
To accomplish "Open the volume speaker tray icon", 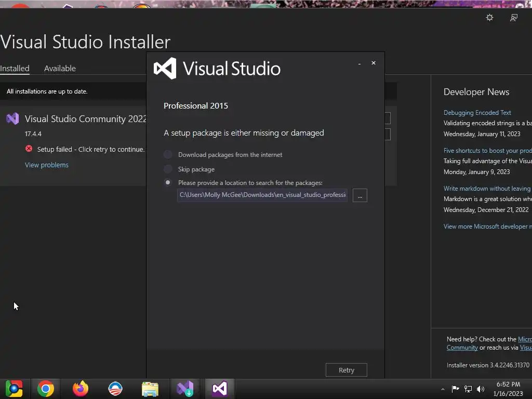I will (x=481, y=389).
